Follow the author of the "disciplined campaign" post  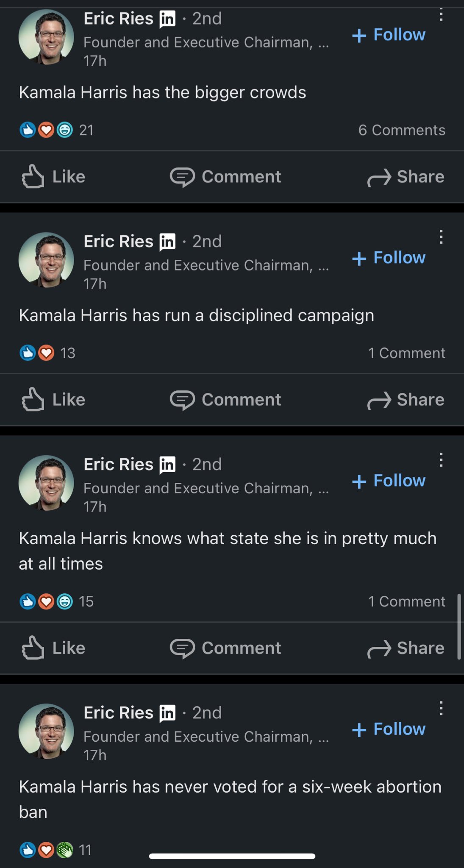[x=389, y=258]
